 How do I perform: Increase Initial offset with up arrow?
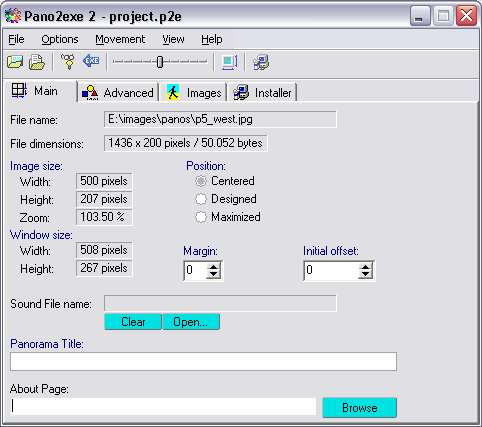[366, 266]
